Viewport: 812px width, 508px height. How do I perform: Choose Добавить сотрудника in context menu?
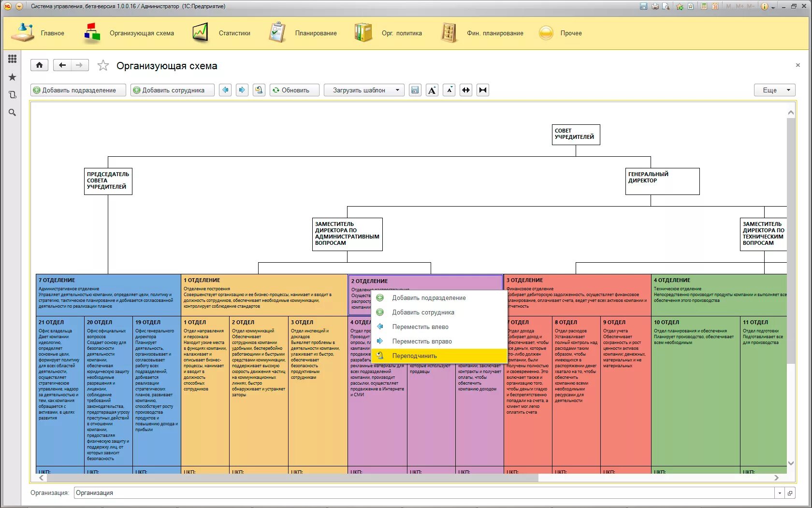coord(439,313)
